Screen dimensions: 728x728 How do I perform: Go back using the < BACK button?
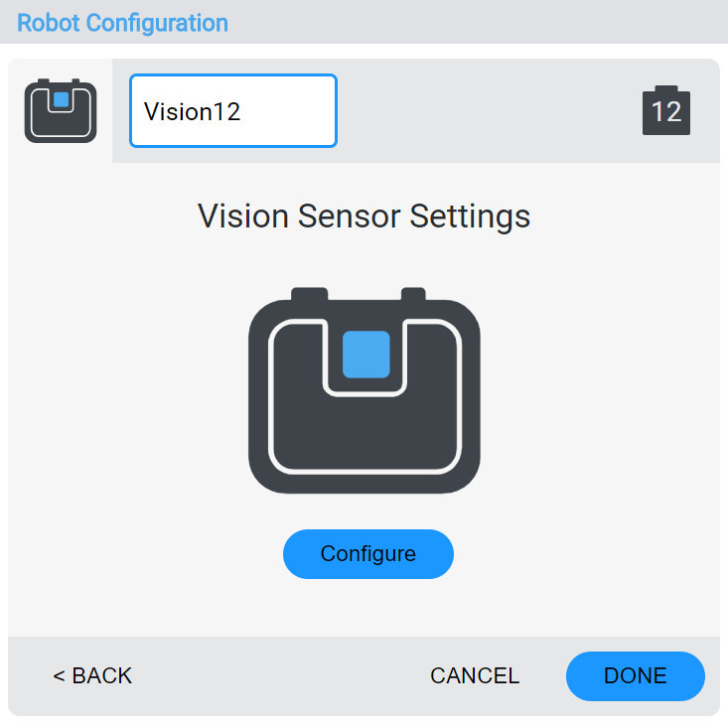92,676
